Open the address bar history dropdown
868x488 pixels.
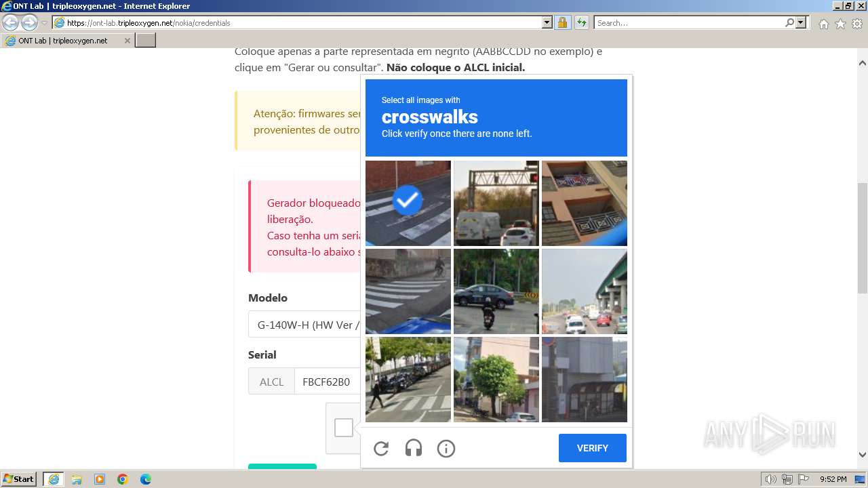point(547,22)
